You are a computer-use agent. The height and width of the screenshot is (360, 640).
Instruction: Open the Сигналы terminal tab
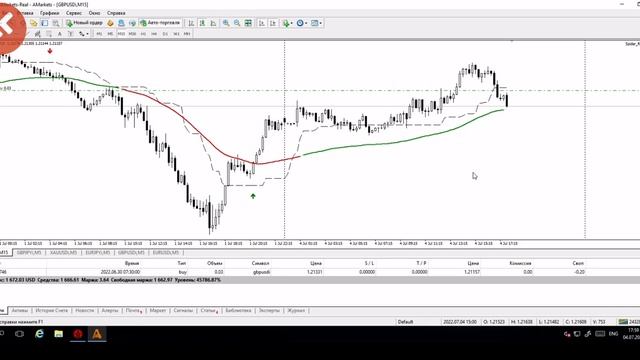(183, 311)
